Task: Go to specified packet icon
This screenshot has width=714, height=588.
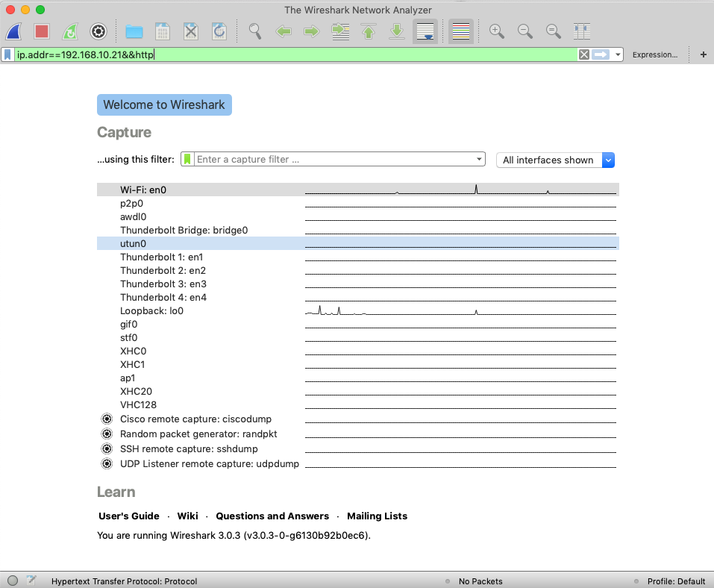Action: [340, 31]
